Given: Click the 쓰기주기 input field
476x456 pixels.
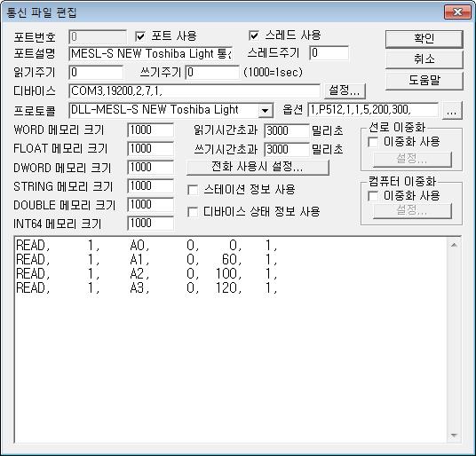Looking at the screenshot, I should coord(212,73).
